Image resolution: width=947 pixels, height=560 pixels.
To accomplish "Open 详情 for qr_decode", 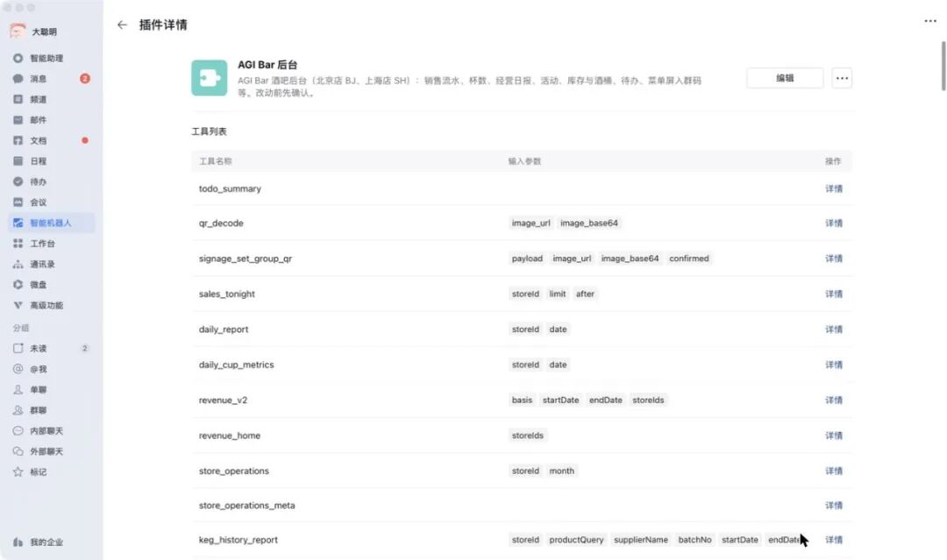I will pyautogui.click(x=834, y=223).
